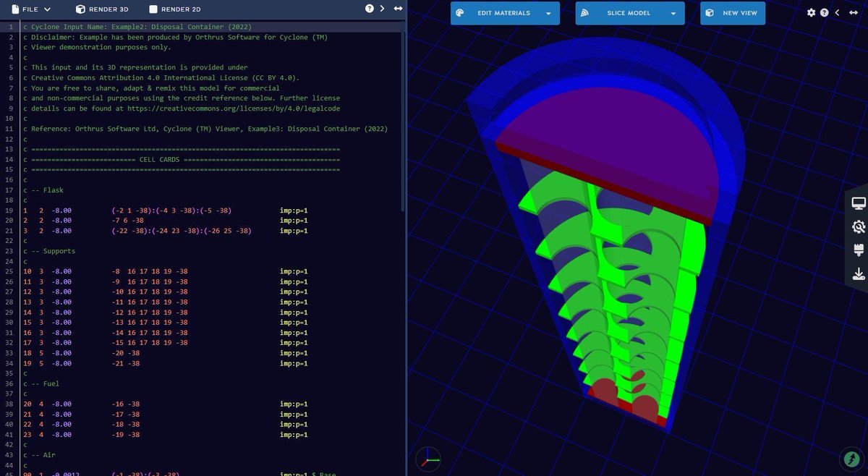Expand EDIT MATERIALS dropdown arrow
The image size is (868, 476).
548,13
